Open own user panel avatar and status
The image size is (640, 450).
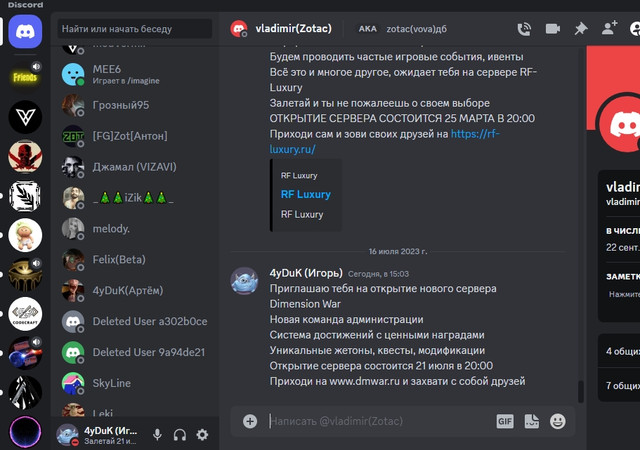[99, 435]
